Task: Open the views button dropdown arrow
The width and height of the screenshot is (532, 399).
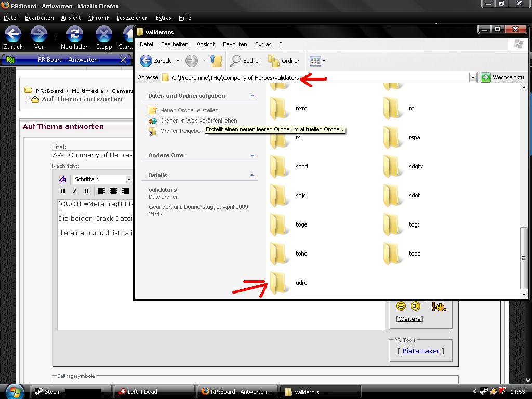Action: pyautogui.click(x=324, y=61)
